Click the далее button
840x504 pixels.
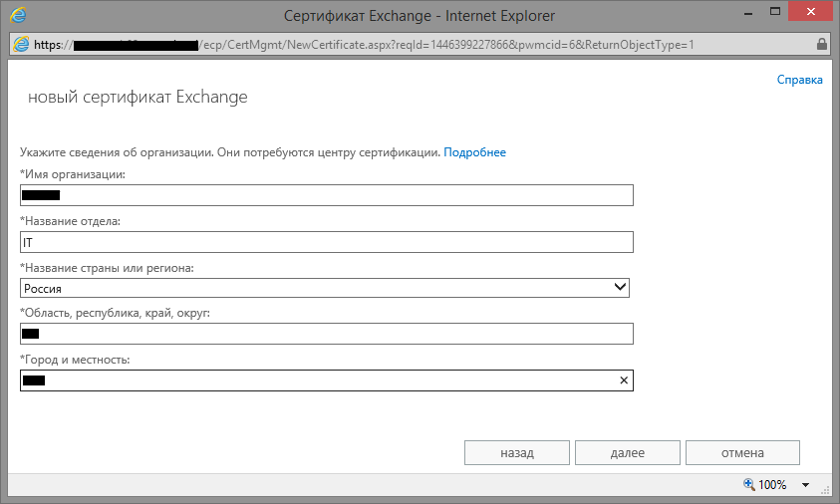tap(628, 453)
